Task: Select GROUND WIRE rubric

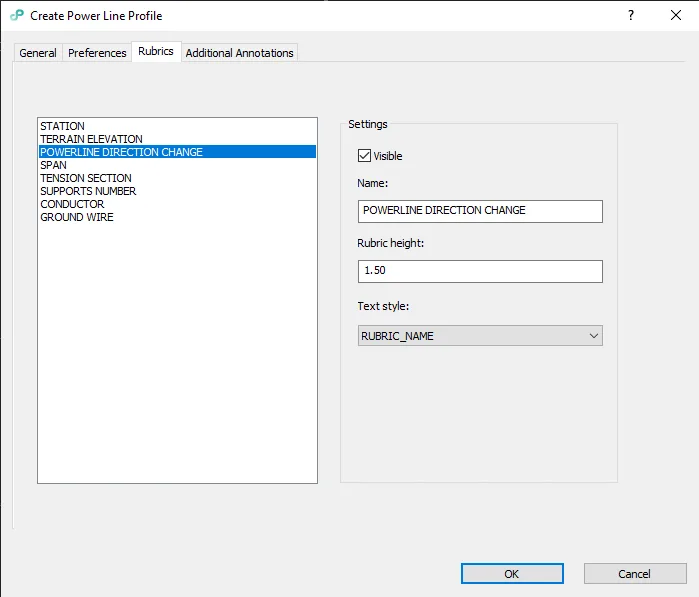Action: coord(177,217)
